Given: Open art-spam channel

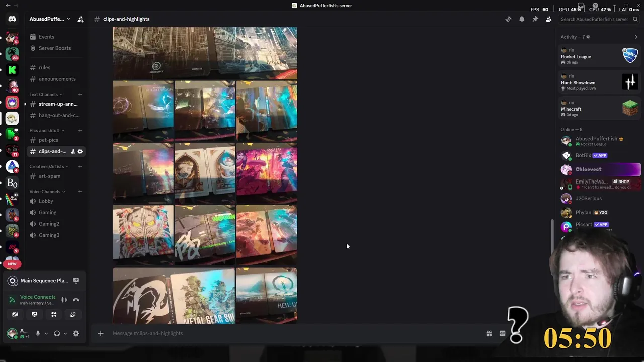Looking at the screenshot, I should pyautogui.click(x=56, y=176).
